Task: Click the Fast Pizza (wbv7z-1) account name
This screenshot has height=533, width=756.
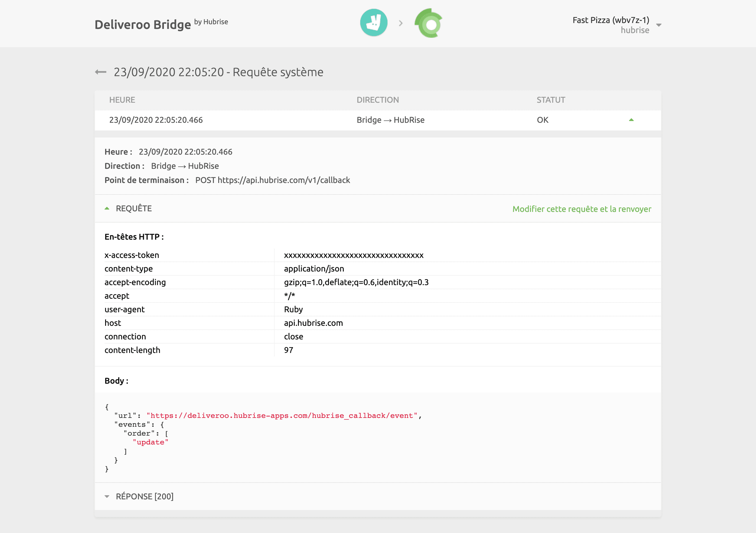Action: pos(611,20)
